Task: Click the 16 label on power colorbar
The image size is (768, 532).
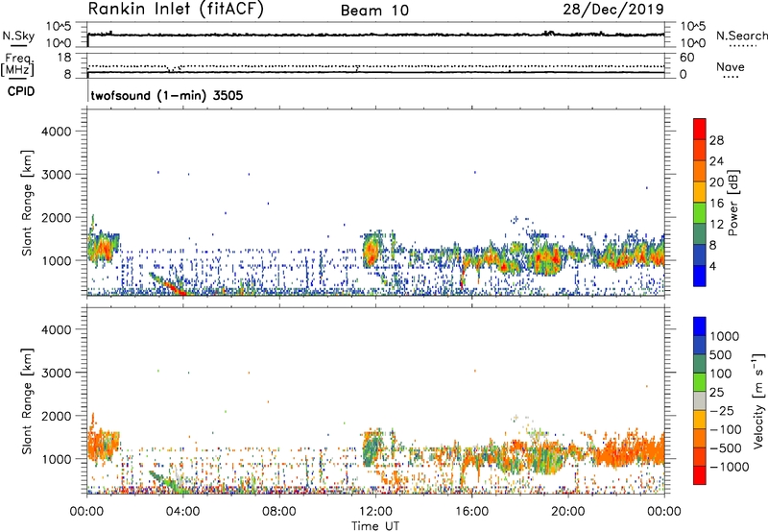Action: tap(716, 204)
